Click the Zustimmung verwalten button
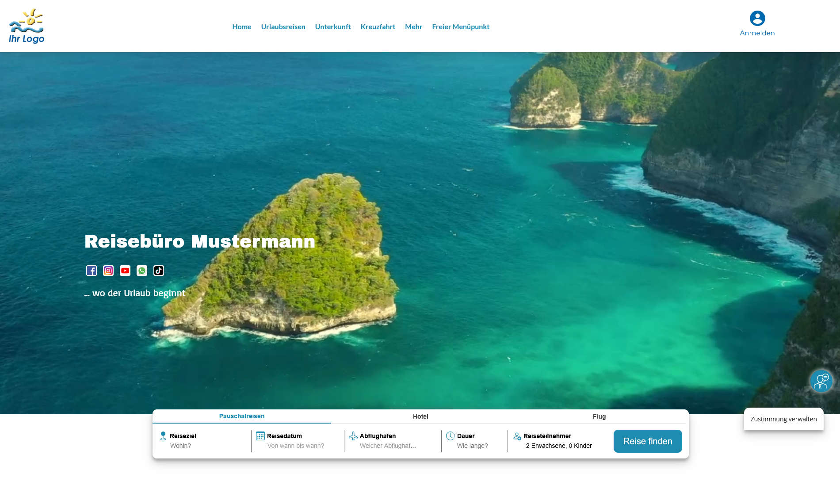 point(783,419)
